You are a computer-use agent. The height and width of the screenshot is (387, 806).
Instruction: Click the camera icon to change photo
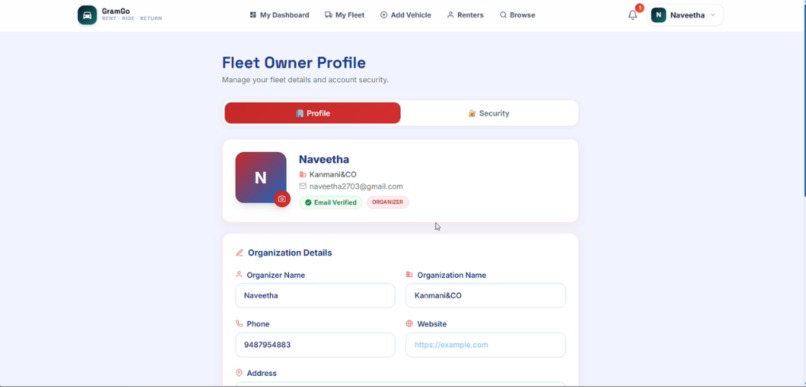[282, 199]
